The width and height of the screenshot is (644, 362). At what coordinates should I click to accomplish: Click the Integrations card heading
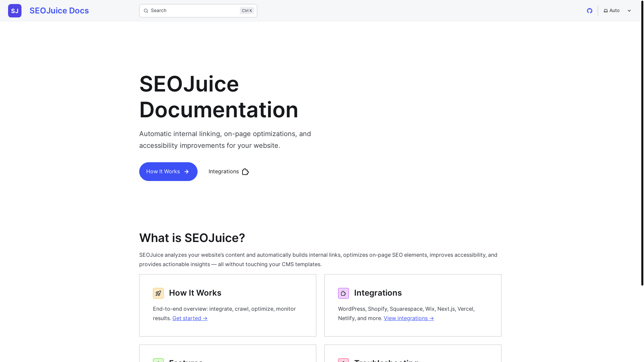[x=378, y=293]
